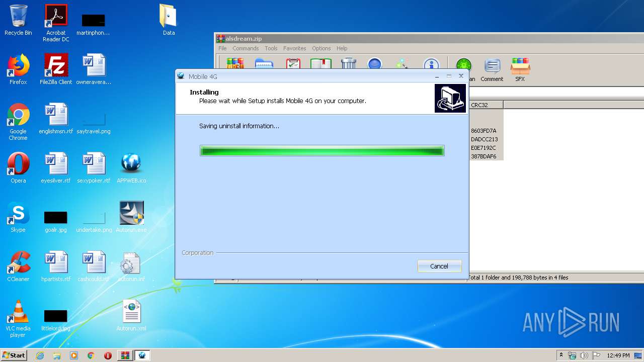Viewport: 644px width, 362px height.
Task: Select Opera desktop shortcut
Action: pyautogui.click(x=18, y=168)
